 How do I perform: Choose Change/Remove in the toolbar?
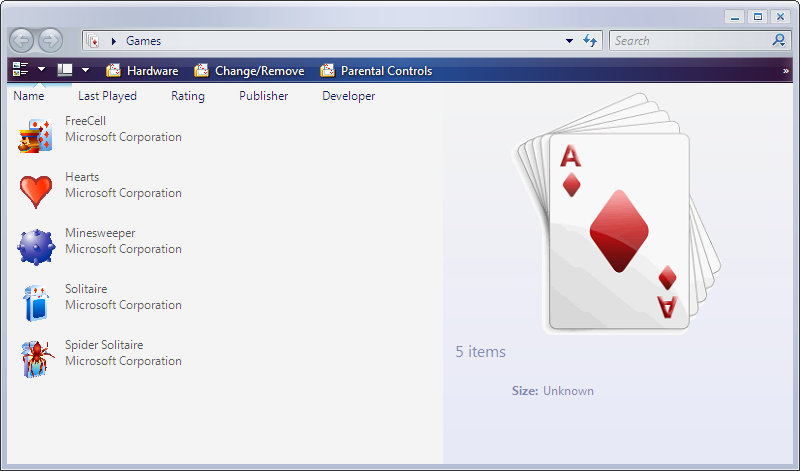260,71
